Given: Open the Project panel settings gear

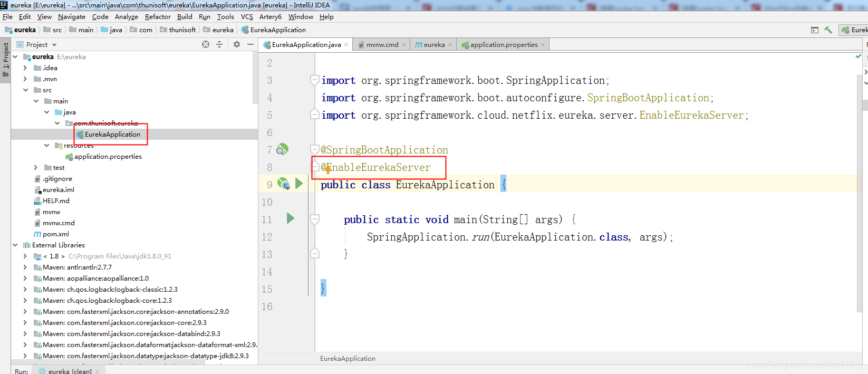Looking at the screenshot, I should pyautogui.click(x=237, y=44).
